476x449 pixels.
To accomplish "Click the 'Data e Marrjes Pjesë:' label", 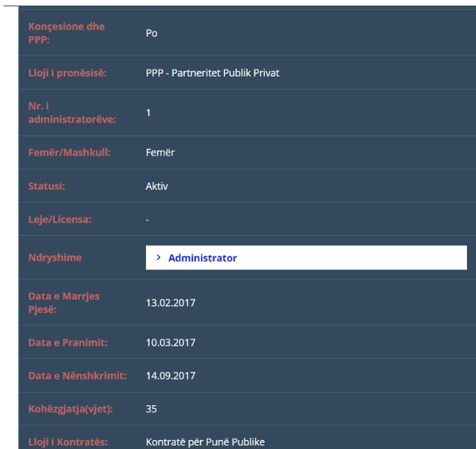I will click(x=64, y=303).
